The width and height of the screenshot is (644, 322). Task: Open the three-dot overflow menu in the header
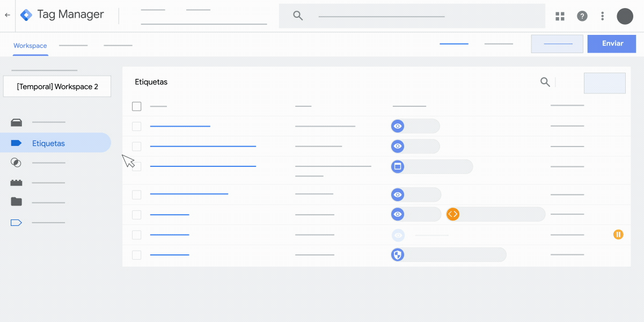click(602, 16)
